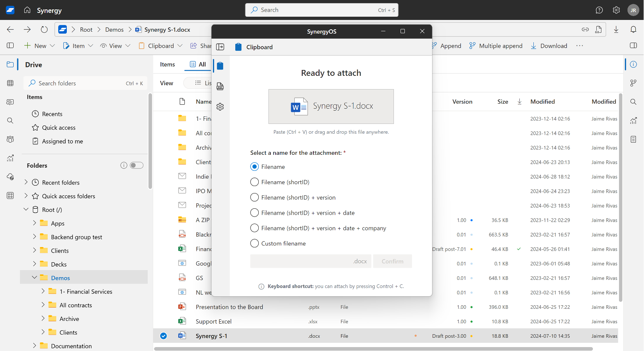Go forward using the right arrow
Viewport: 644px width, 351px height.
pos(27,29)
